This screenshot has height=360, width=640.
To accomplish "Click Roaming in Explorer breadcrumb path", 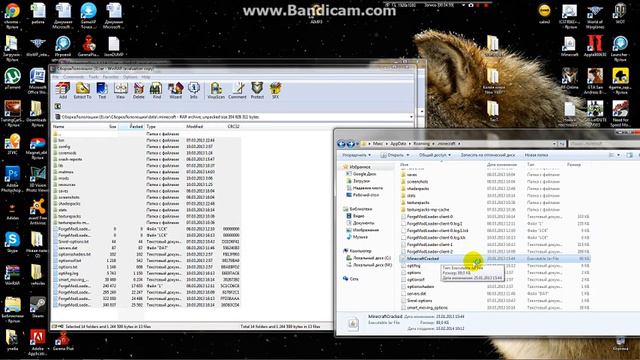I will tap(421, 144).
